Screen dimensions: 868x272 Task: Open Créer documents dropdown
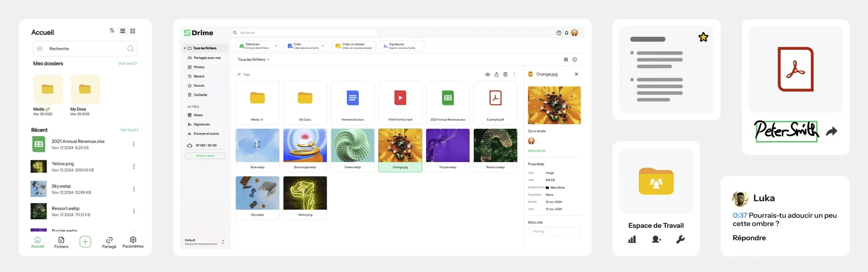tap(306, 46)
